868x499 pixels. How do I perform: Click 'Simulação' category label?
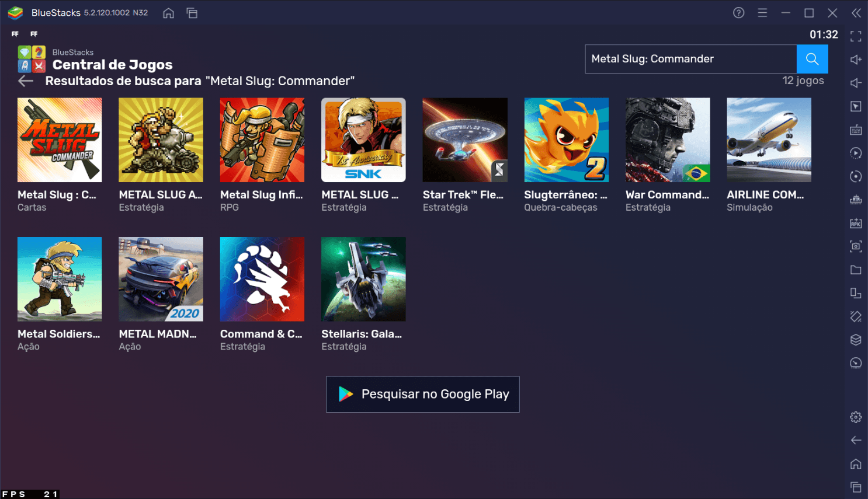(749, 208)
